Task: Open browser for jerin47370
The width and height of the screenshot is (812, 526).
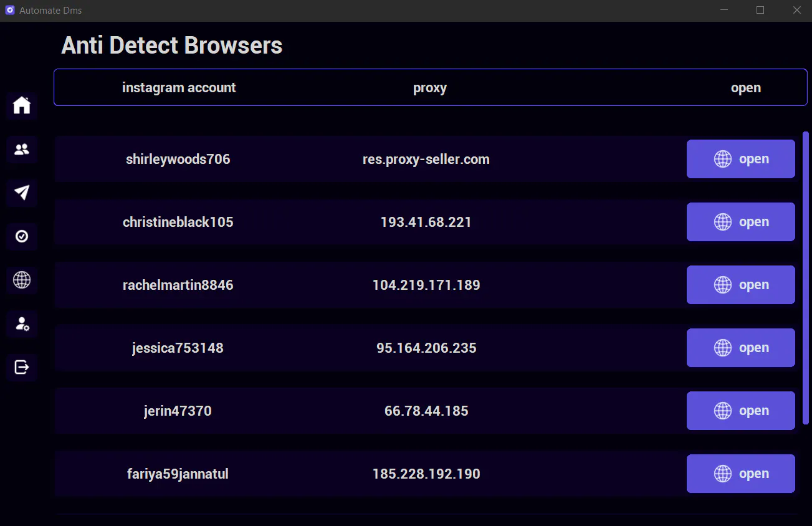Action: click(x=740, y=411)
